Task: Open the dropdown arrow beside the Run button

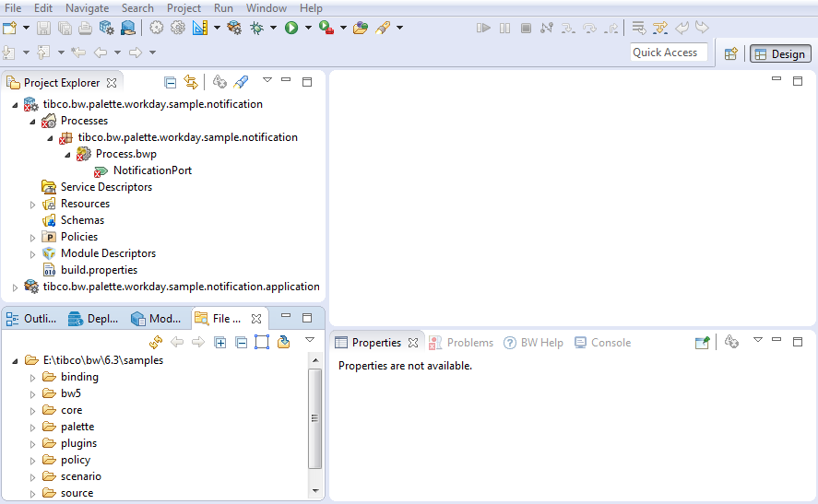Action: (308, 28)
